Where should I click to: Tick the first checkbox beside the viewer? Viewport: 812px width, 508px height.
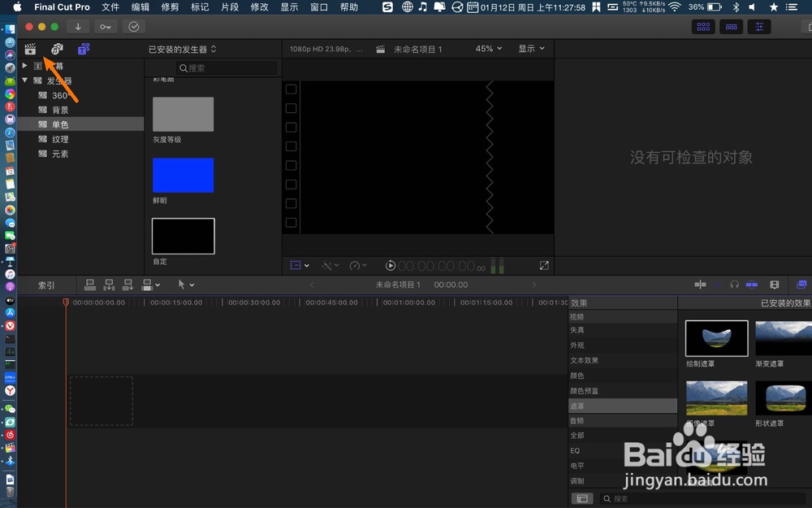click(x=291, y=89)
